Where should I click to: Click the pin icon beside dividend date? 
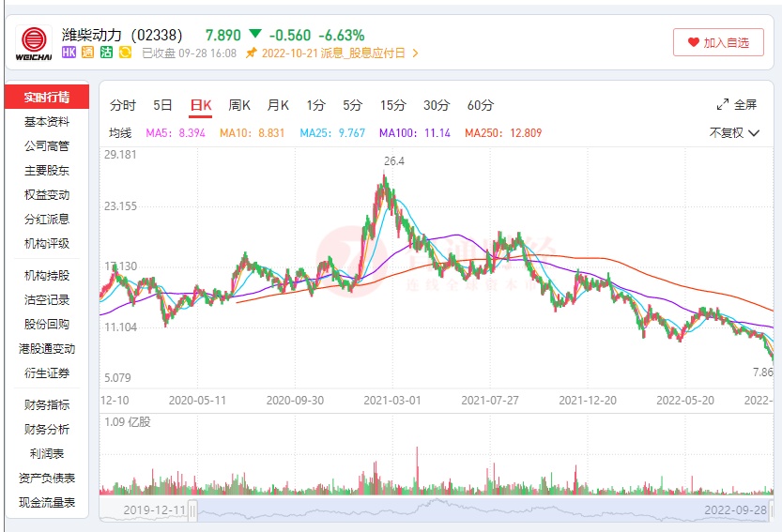point(251,53)
